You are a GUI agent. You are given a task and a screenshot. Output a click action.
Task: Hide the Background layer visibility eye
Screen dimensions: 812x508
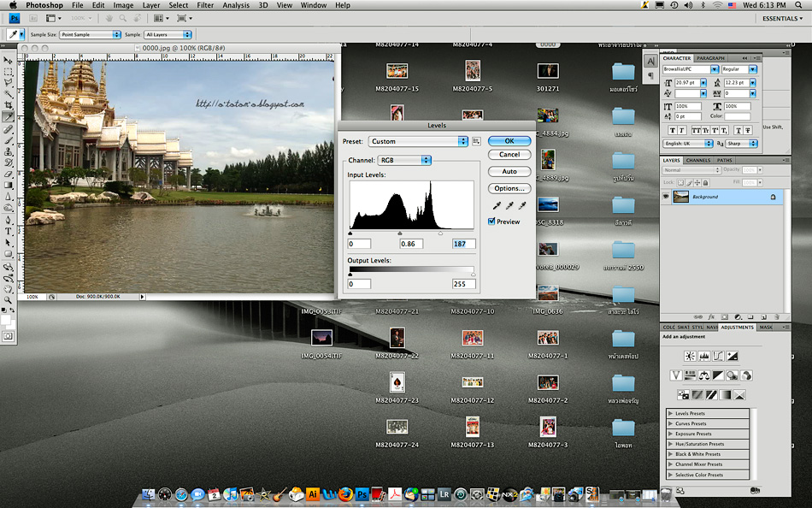666,197
